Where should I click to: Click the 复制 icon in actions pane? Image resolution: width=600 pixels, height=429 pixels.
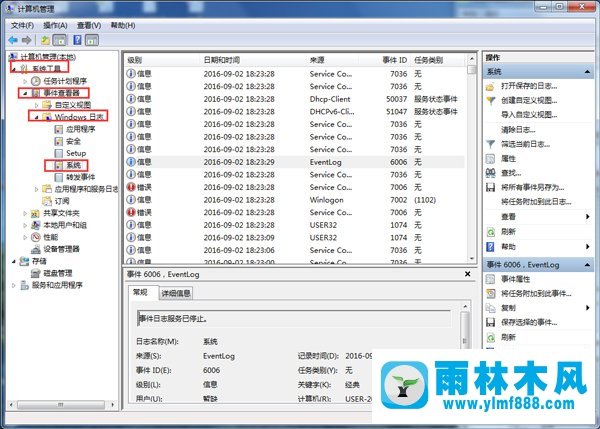pyautogui.click(x=491, y=308)
